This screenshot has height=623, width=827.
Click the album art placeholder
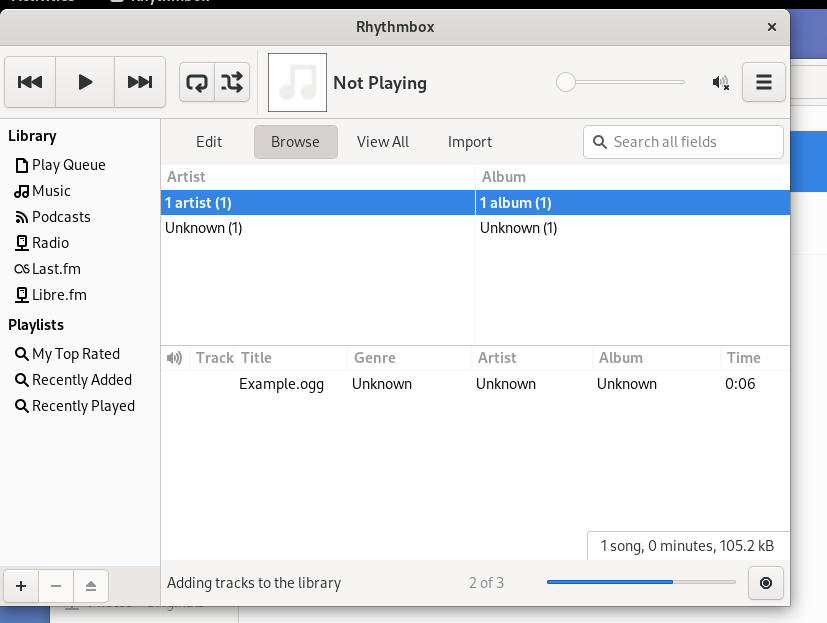297,82
